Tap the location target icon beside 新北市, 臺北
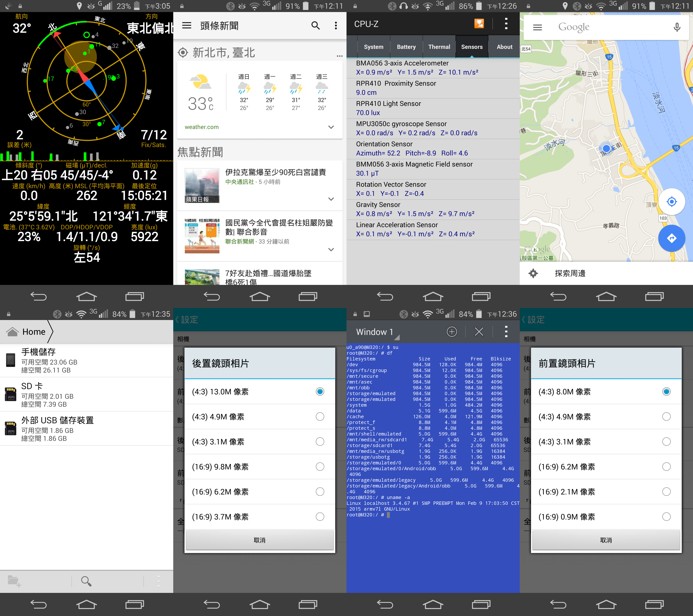 coord(183,52)
